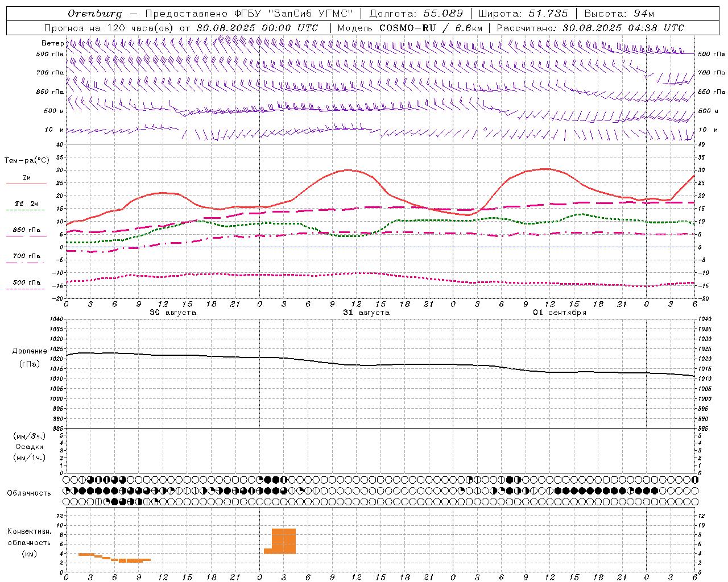This screenshot has width=728, height=582.
Task: Click the 'Высота: 94м' elevation text
Action: pyautogui.click(x=619, y=14)
